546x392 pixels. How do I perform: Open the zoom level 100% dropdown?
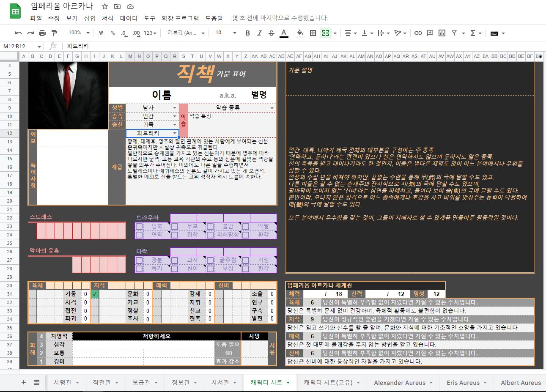[x=79, y=33]
